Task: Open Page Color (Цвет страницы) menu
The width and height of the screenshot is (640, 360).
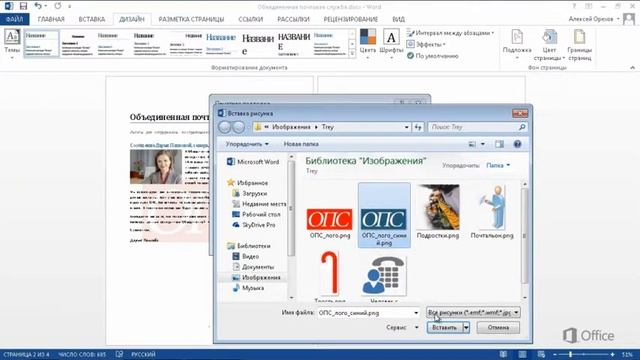Action: point(549,45)
